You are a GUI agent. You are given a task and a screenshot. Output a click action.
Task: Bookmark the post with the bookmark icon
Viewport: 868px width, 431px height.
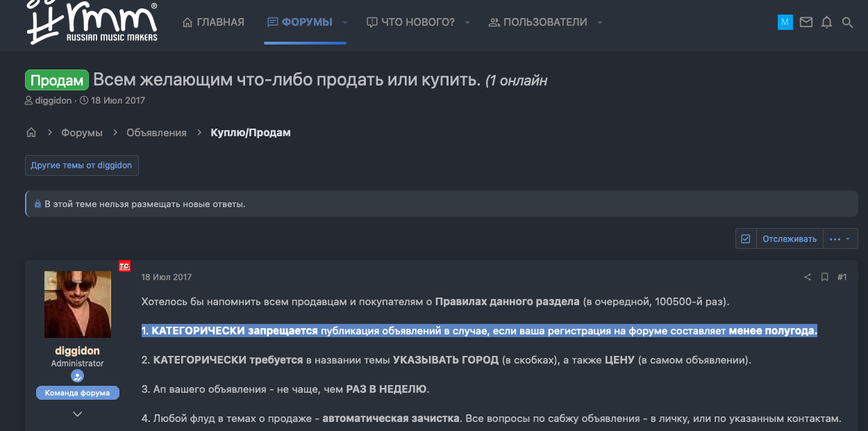[x=825, y=277]
